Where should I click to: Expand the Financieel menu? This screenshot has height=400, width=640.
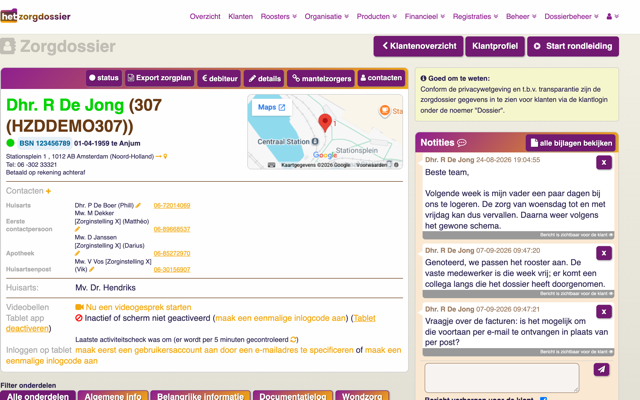pyautogui.click(x=424, y=16)
